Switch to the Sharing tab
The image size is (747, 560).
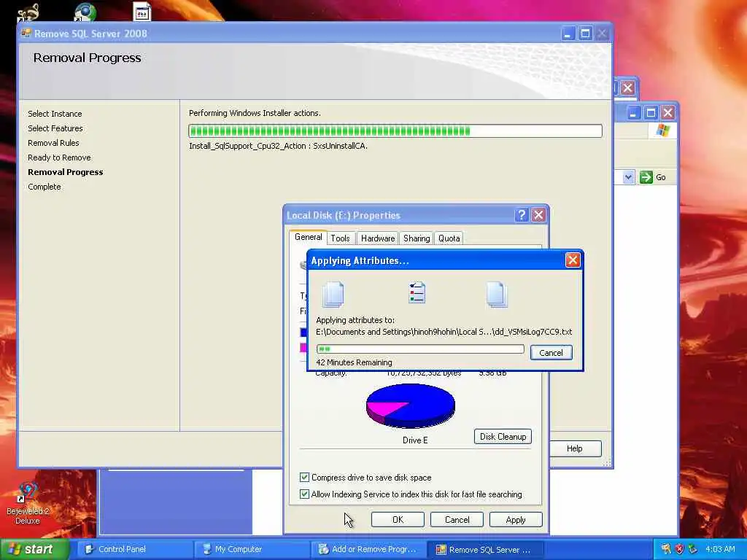(x=417, y=238)
